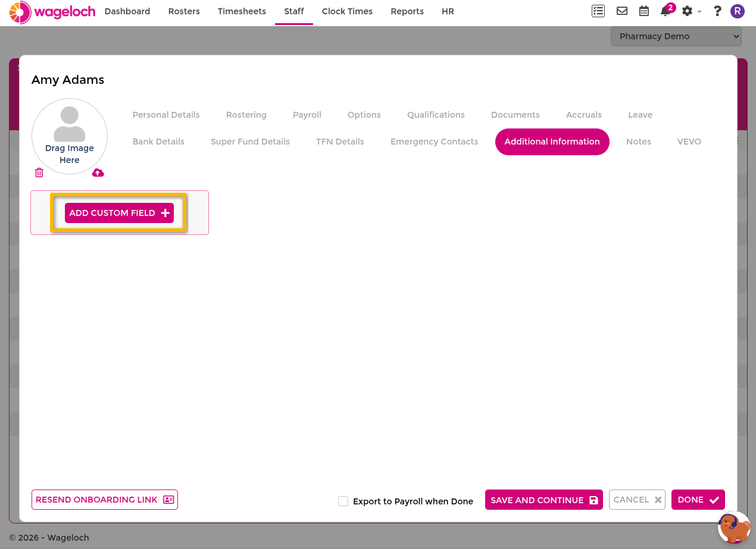Expand the Pharmacy Demo location dropdown
The width and height of the screenshot is (756, 549).
pos(676,36)
